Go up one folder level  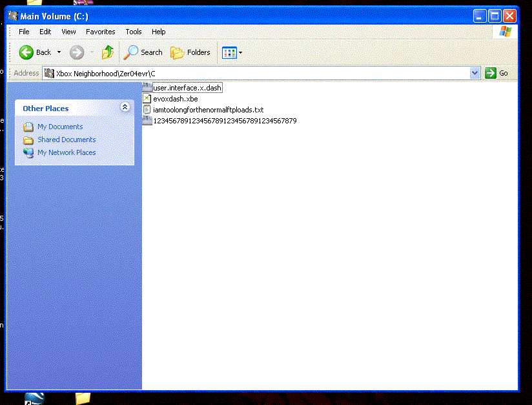(x=108, y=52)
